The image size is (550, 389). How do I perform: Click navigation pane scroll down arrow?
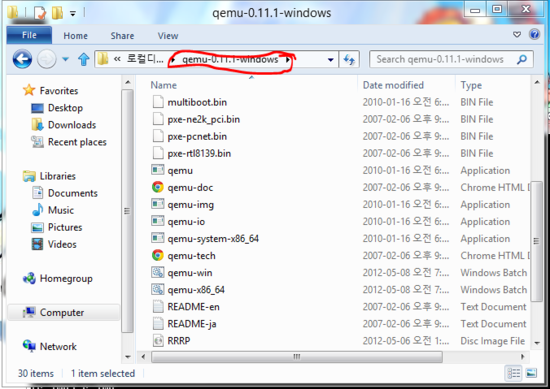[x=128, y=357]
